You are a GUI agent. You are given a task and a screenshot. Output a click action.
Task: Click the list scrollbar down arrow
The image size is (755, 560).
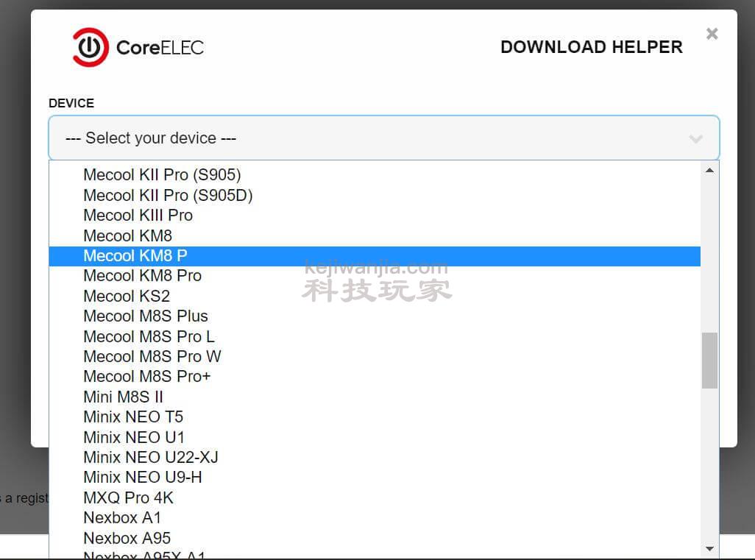tap(709, 548)
